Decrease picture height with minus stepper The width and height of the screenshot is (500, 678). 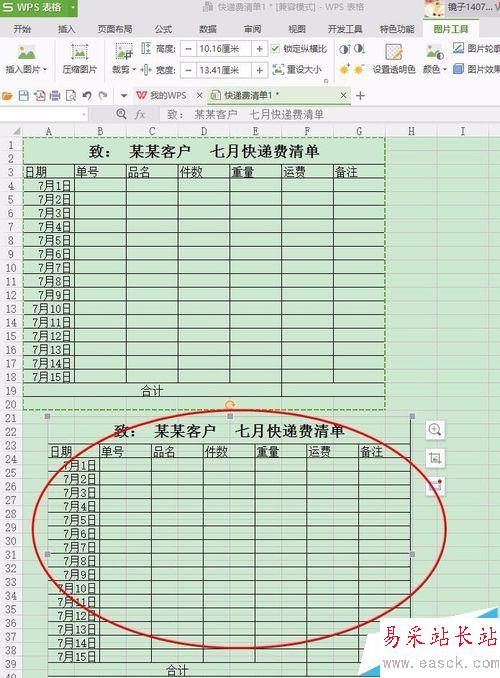(x=188, y=49)
